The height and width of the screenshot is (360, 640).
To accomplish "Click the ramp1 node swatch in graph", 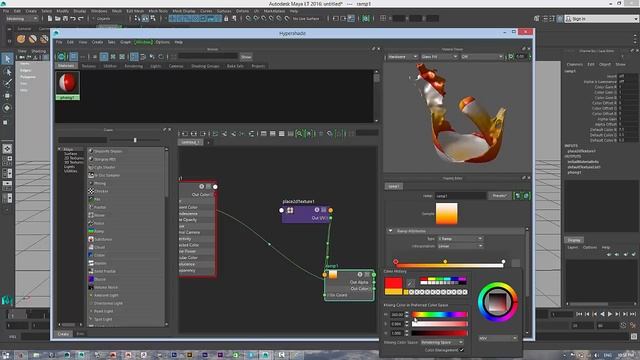I will [333, 275].
